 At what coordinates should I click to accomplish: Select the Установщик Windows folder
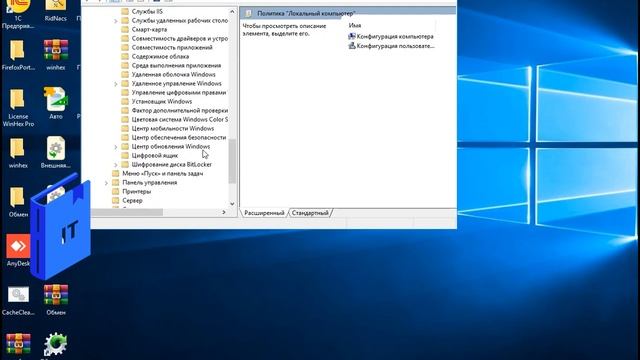(x=157, y=101)
